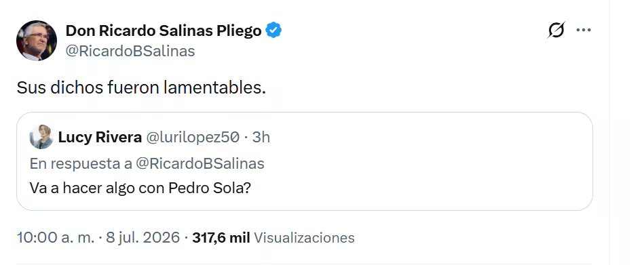Click the "En respuesta a" text
This screenshot has height=265, width=644.
[x=81, y=164]
